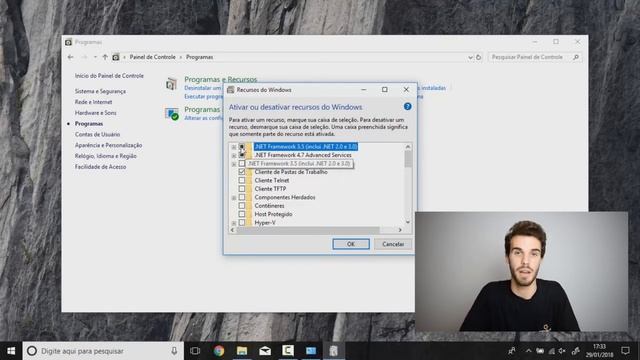Screen dimensions: 640x360
Task: Open Task View from the taskbar
Action: (195, 351)
